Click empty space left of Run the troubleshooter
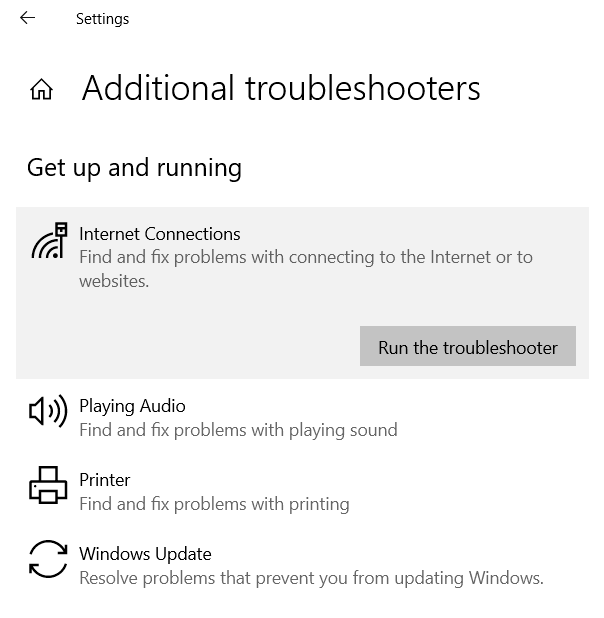Viewport: 604px width, 618px height. pyautogui.click(x=190, y=347)
